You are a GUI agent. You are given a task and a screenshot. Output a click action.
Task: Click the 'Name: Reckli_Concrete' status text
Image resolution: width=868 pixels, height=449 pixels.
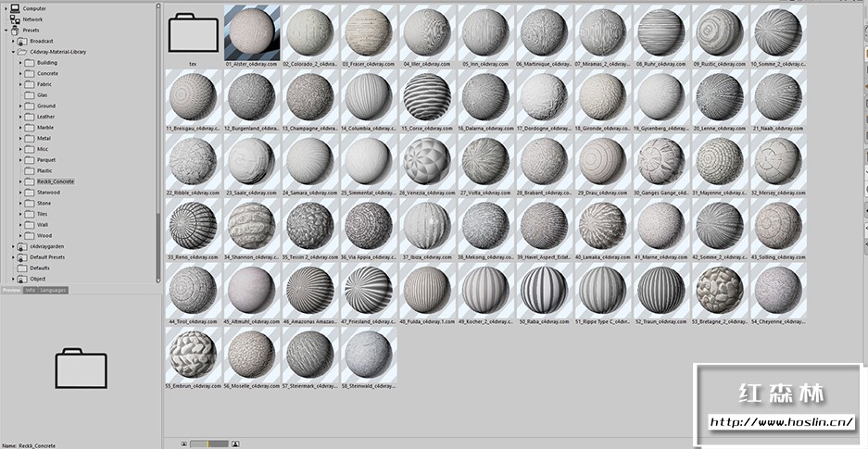click(29, 445)
